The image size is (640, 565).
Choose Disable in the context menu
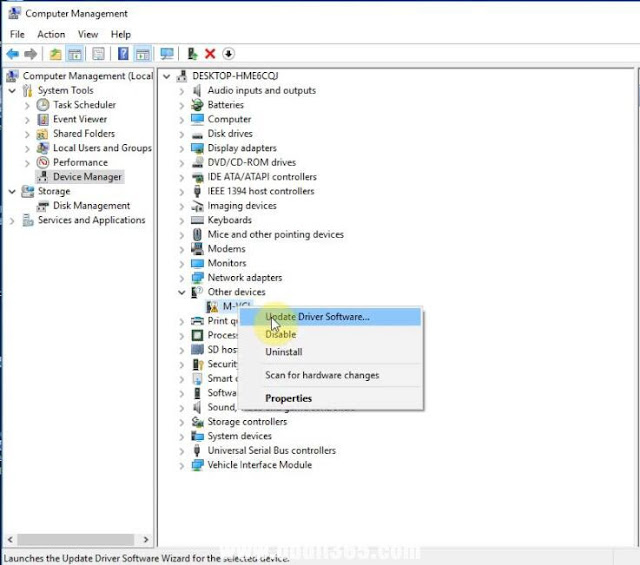pyautogui.click(x=330, y=334)
